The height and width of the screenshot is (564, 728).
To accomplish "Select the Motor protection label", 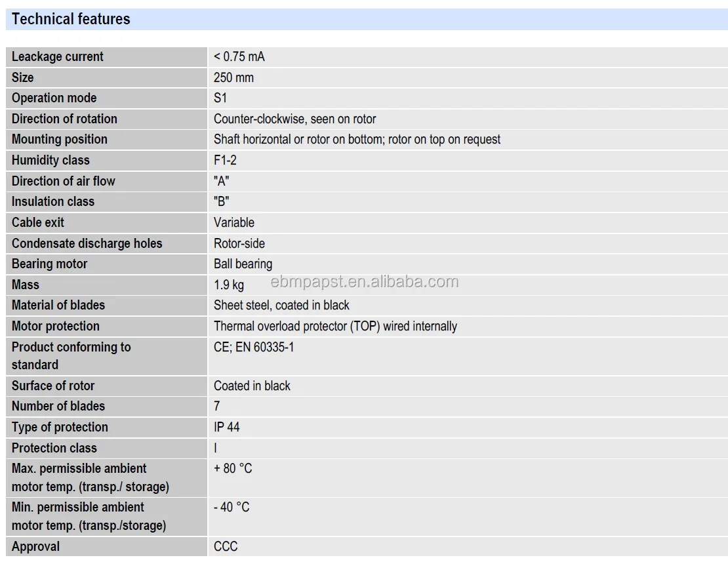I will click(56, 326).
